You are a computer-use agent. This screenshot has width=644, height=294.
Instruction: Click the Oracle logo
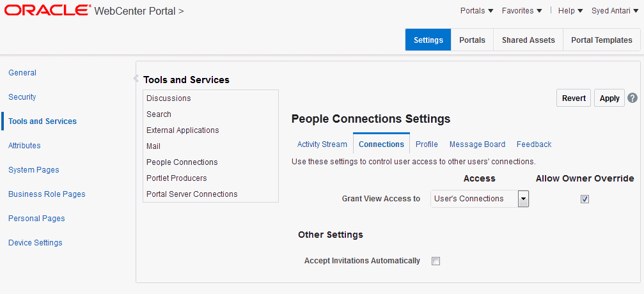[x=47, y=11]
